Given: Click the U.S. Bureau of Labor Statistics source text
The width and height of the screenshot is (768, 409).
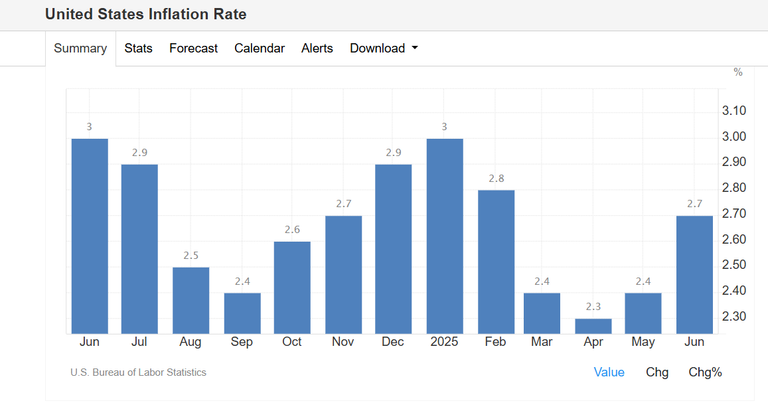Looking at the screenshot, I should click(x=138, y=372).
